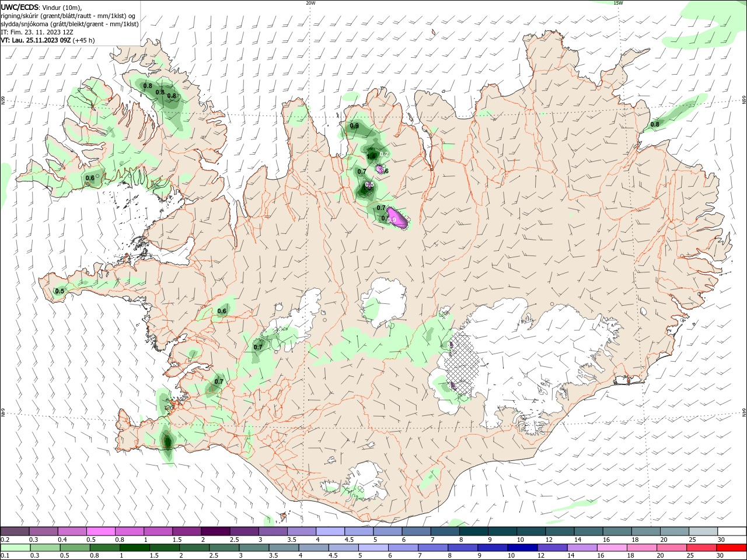Select the 'IT: Fim. 23. 11. 2023 12Z' line
The width and height of the screenshot is (747, 560).
click(37, 32)
